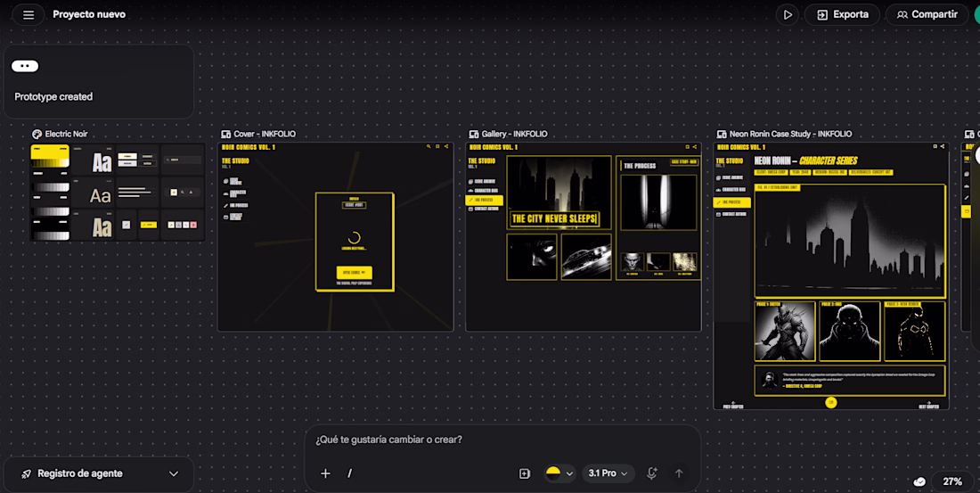This screenshot has height=493, width=980.
Task: Click the bottom gray gradient swatch in Electric Noir
Action: click(x=52, y=236)
